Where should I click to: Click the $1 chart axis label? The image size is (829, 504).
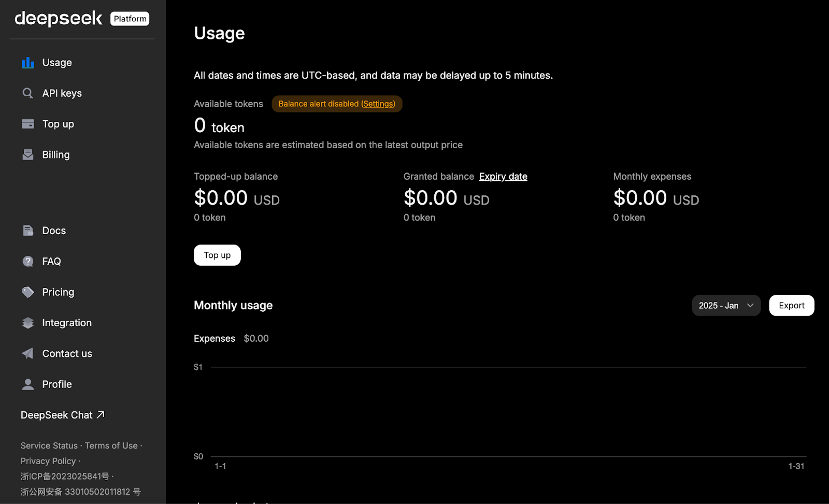click(x=198, y=367)
